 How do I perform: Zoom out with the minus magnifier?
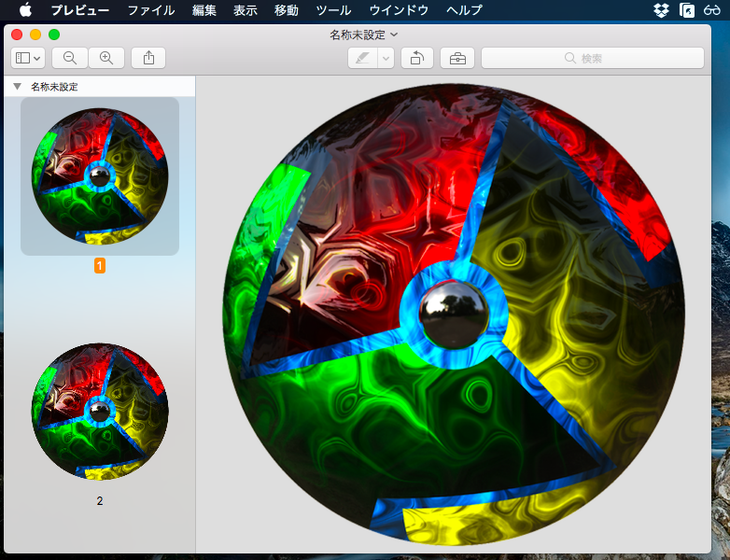pyautogui.click(x=70, y=58)
